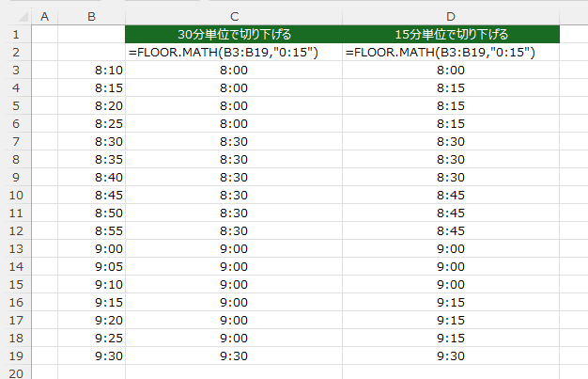
Task: Select the FLOOR.MATH formula cell in column D
Action: point(451,53)
